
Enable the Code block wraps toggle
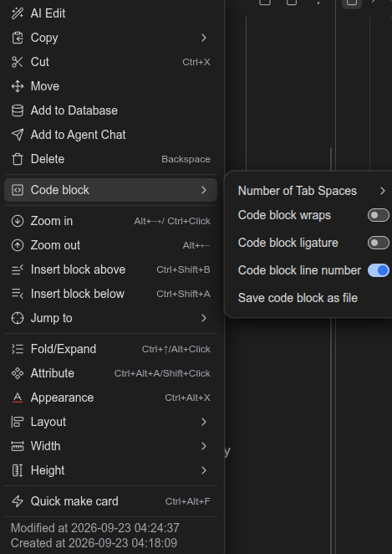point(379,215)
